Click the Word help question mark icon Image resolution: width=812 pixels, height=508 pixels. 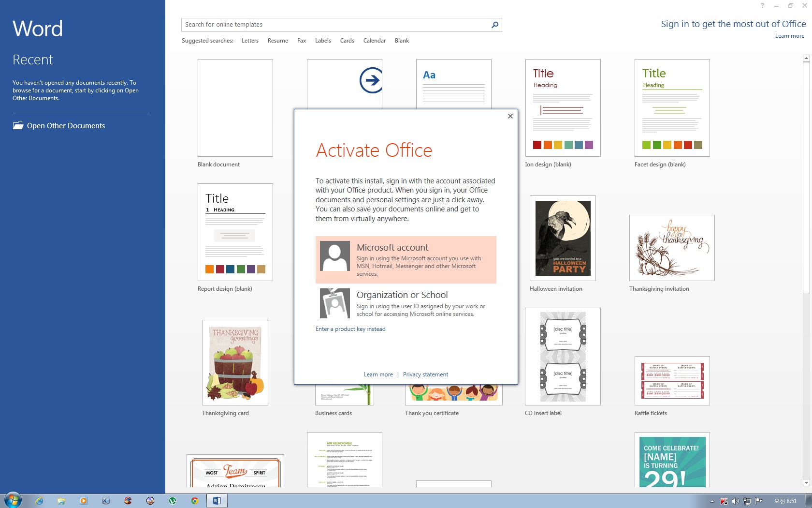[762, 6]
